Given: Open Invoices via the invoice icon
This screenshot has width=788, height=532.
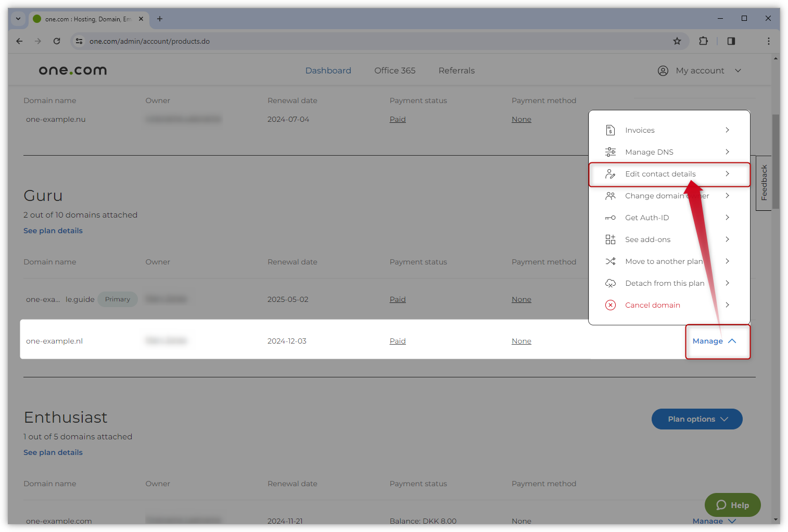Looking at the screenshot, I should pyautogui.click(x=610, y=130).
